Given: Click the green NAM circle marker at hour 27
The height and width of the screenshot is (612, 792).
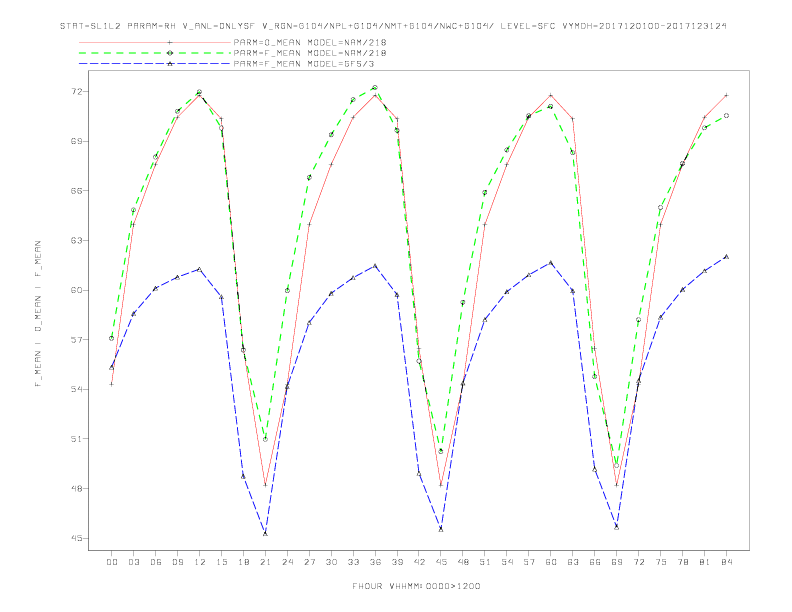Looking at the screenshot, I should [x=309, y=178].
